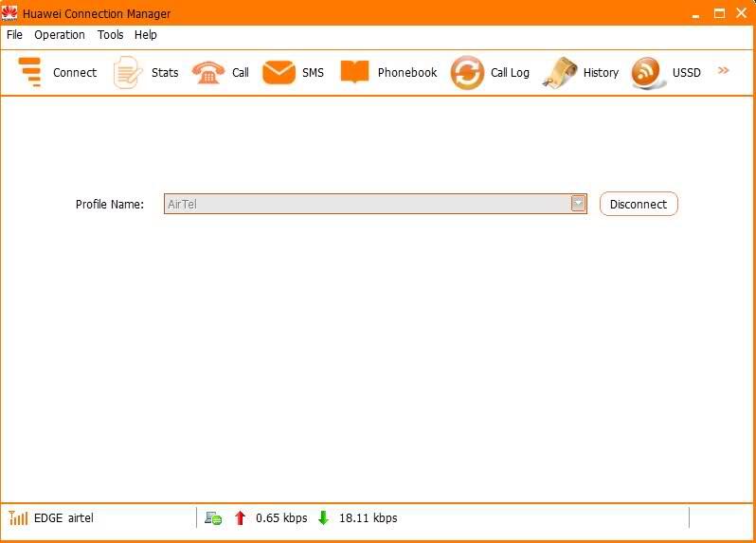Open the Stats notepad icon
The image size is (756, 543).
[x=127, y=72]
